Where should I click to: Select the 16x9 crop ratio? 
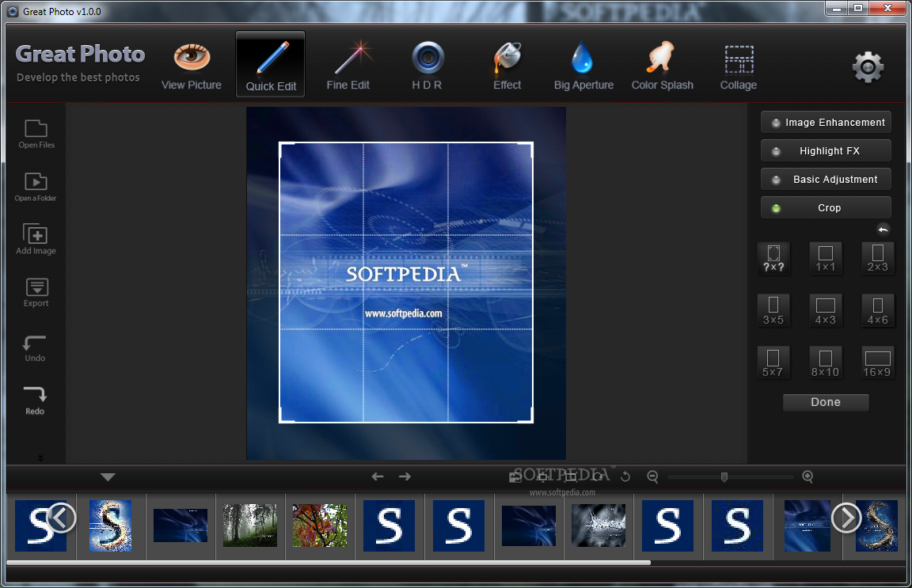[878, 363]
